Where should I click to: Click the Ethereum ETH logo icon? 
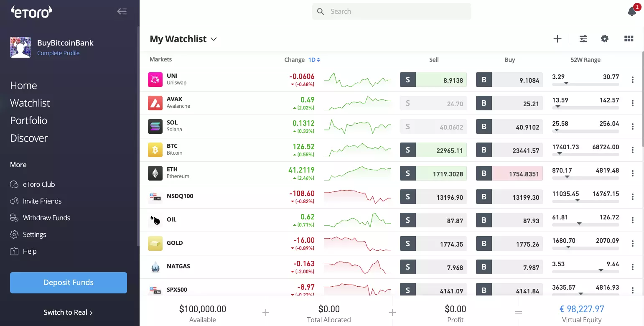pyautogui.click(x=155, y=173)
